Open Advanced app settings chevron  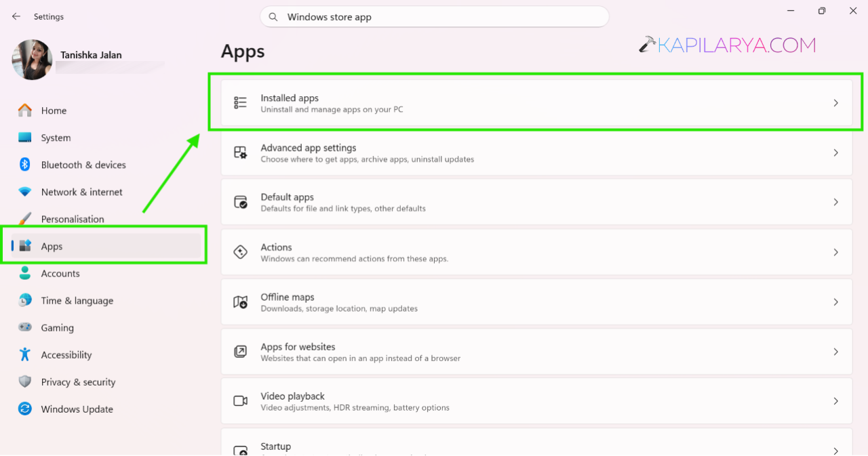tap(835, 152)
